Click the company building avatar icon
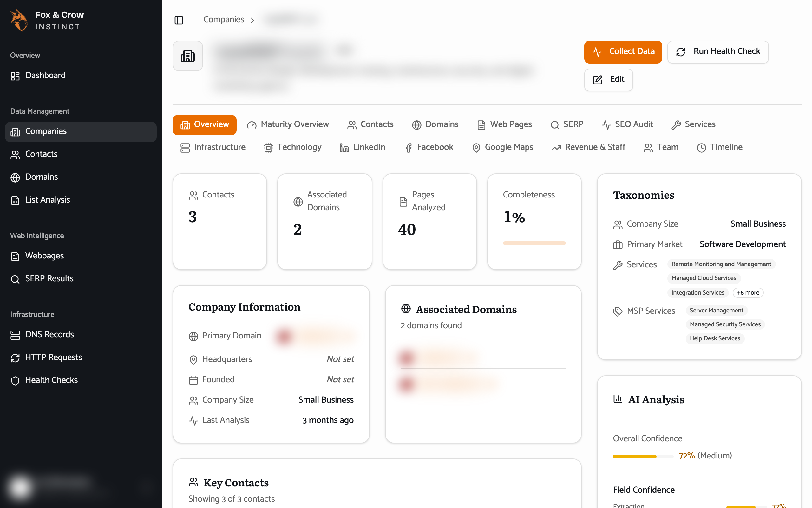The image size is (812, 508). coord(187,56)
